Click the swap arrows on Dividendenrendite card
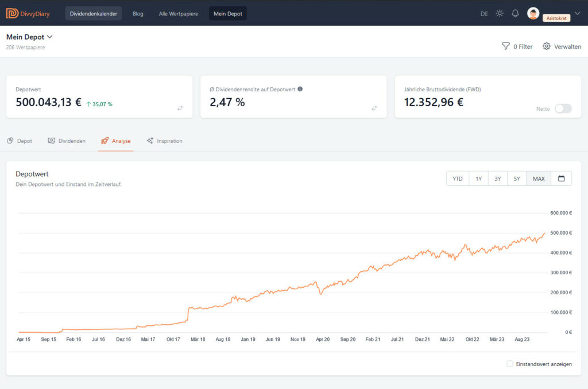Screen dimensions: 588x389 [x=374, y=108]
